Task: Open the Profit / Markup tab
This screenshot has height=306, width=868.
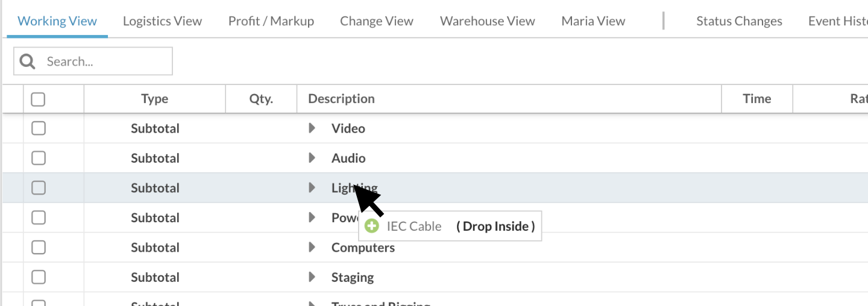Action: pos(271,21)
